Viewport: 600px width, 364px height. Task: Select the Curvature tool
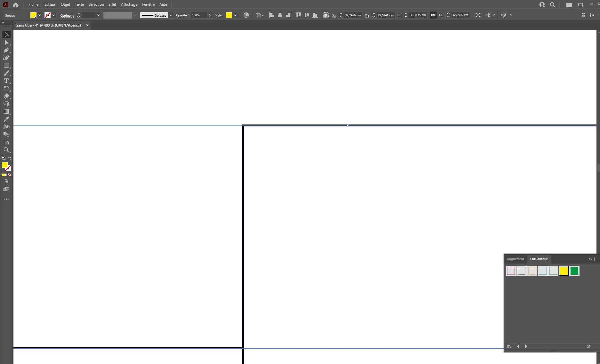pyautogui.click(x=6, y=58)
